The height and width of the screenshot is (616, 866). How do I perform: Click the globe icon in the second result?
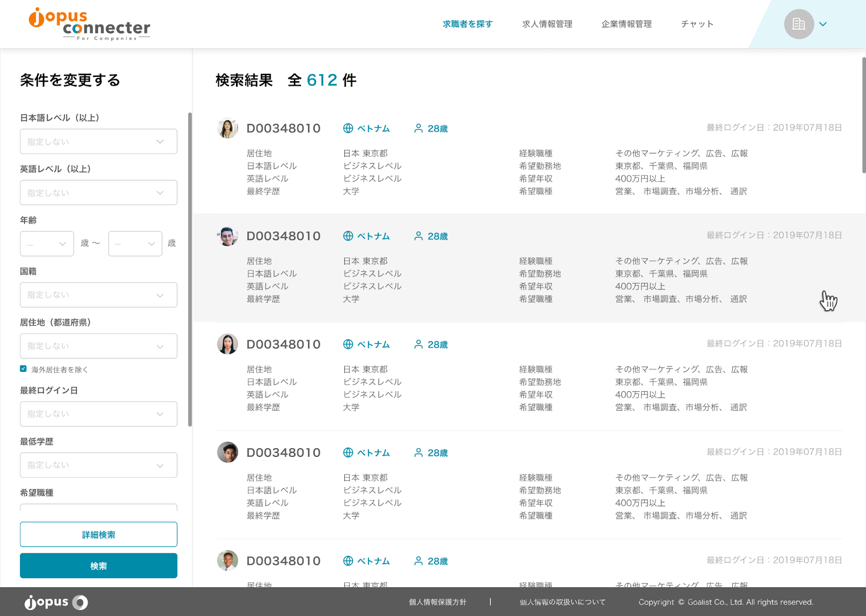coord(348,236)
